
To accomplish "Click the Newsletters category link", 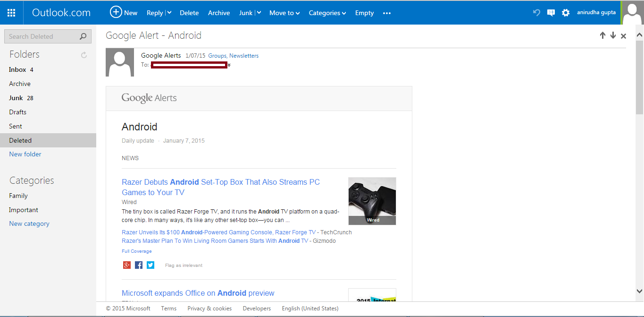I will point(244,56).
